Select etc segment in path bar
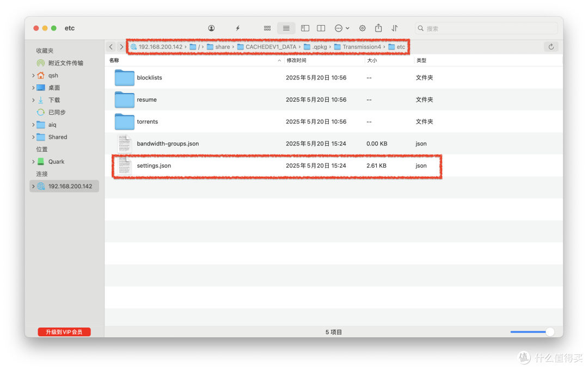Viewport: 588px width, 370px height. click(397, 47)
